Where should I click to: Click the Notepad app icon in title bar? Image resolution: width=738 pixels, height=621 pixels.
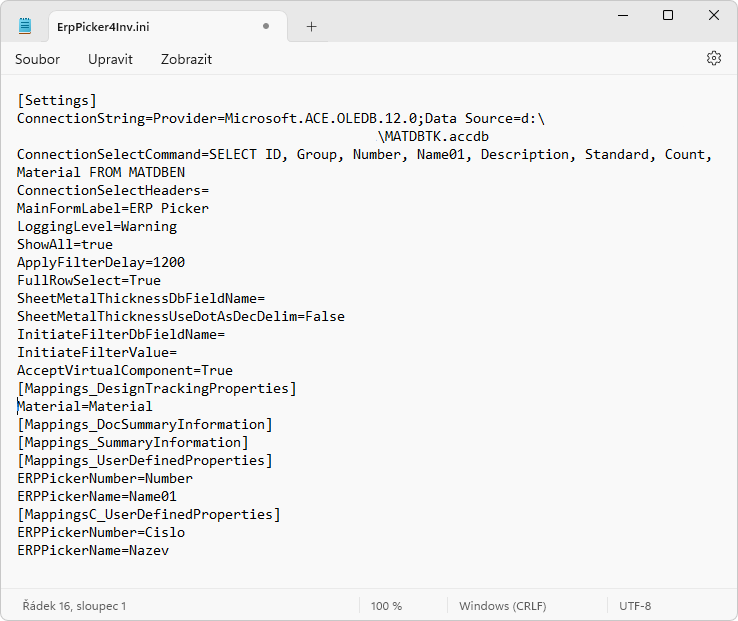(25, 26)
